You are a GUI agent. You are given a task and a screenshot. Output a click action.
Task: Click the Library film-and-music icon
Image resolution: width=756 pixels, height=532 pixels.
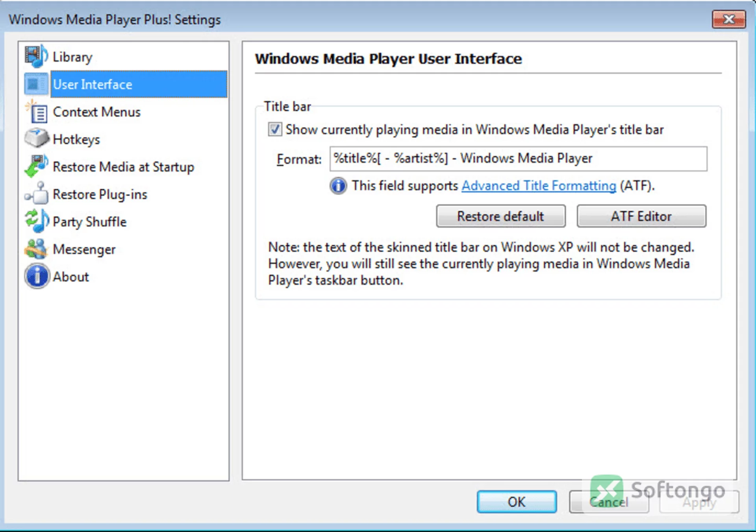(36, 56)
